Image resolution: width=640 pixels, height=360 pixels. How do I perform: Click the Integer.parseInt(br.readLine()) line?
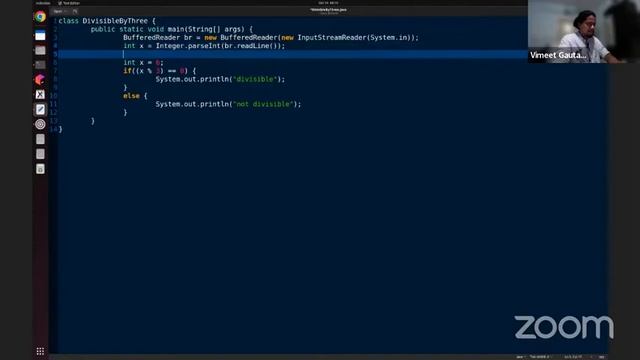pos(204,46)
